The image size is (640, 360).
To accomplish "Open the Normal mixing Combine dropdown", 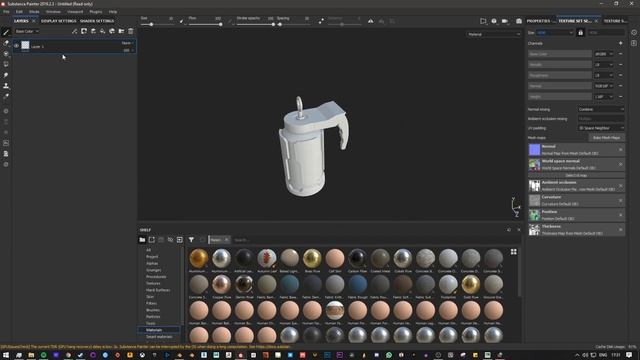I will [x=601, y=109].
